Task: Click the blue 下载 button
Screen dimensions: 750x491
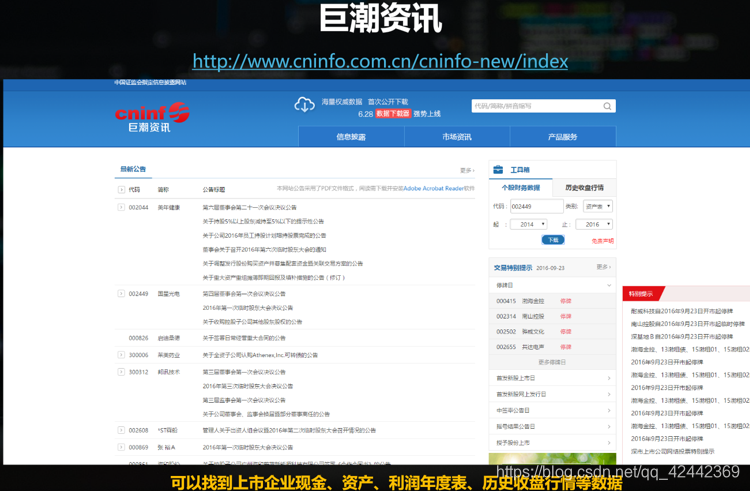Action: [553, 240]
